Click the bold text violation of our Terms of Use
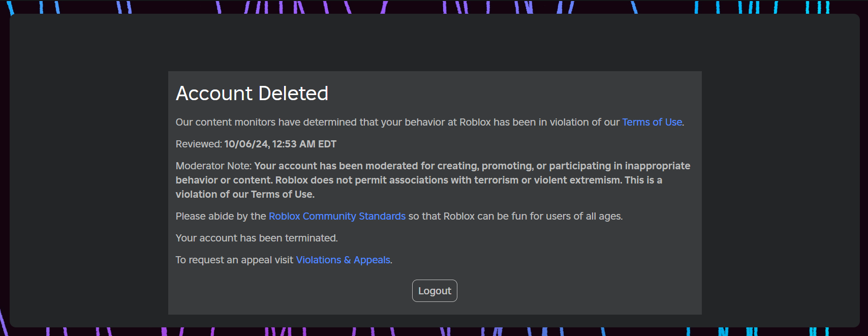Viewport: 868px width, 336px height. [245, 194]
